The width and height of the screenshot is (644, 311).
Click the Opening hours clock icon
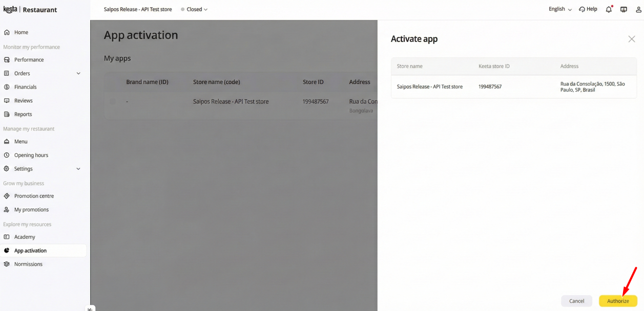[7, 155]
